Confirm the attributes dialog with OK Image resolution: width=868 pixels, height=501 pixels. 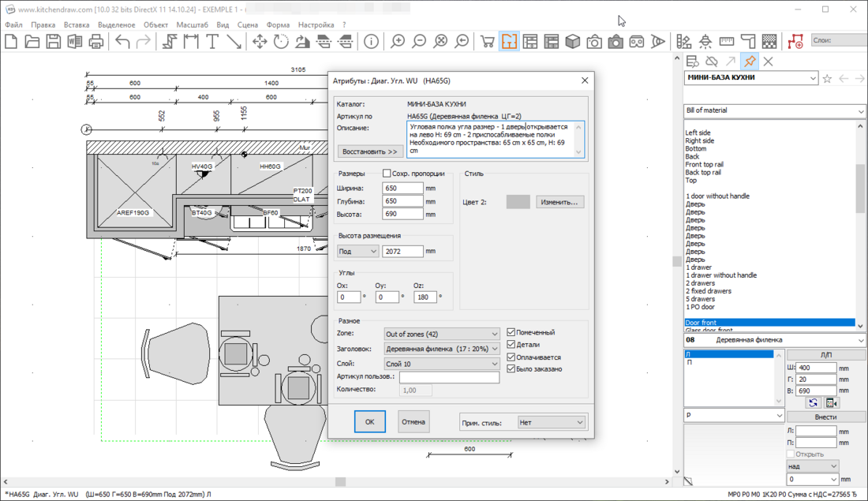(370, 422)
